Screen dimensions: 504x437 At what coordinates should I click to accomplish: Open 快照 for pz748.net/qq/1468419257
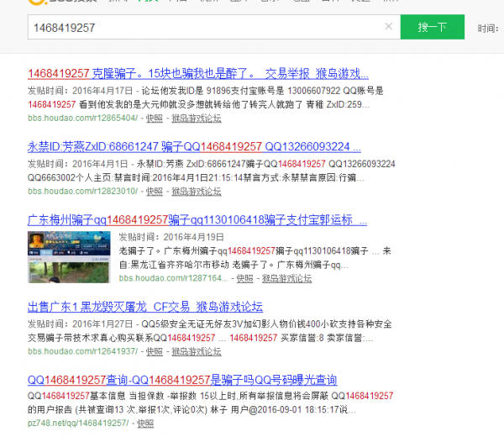[145, 424]
